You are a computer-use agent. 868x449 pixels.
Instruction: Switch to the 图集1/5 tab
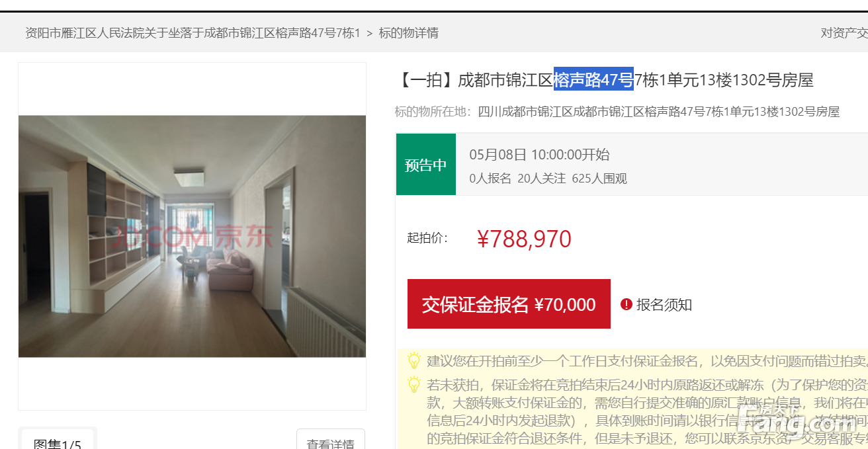(x=58, y=440)
